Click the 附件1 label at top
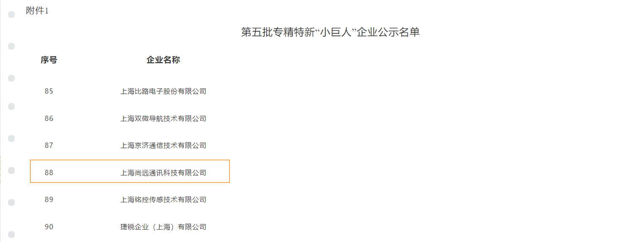The width and height of the screenshot is (644, 242). coord(37,11)
